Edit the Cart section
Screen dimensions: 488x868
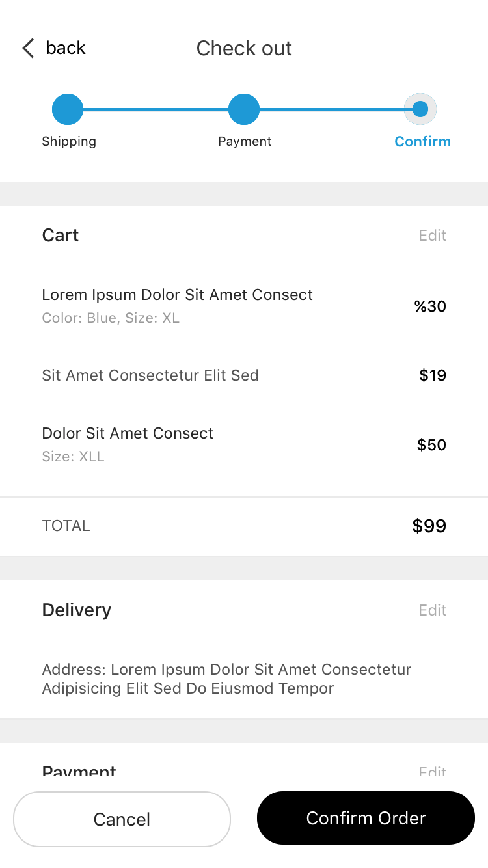tap(433, 236)
